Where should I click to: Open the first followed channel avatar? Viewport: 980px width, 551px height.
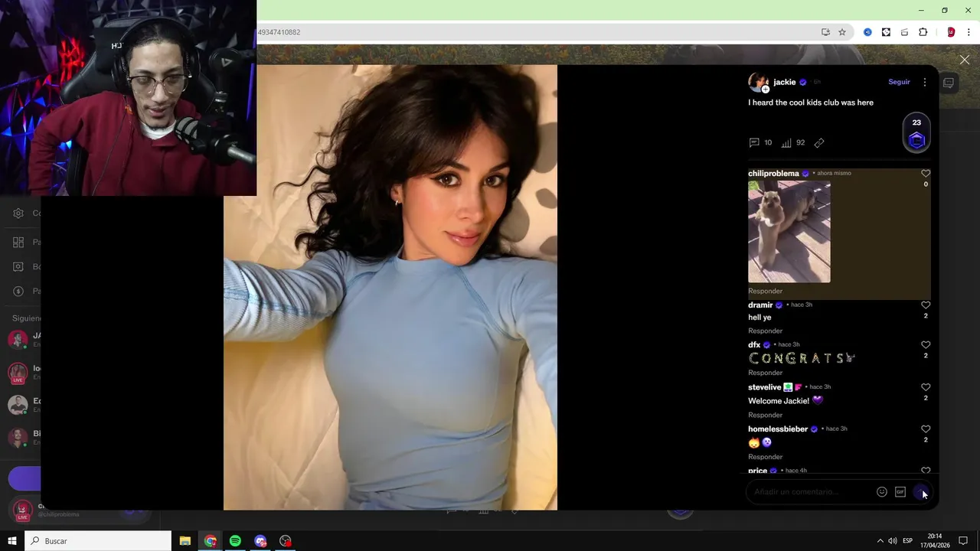pos(18,340)
